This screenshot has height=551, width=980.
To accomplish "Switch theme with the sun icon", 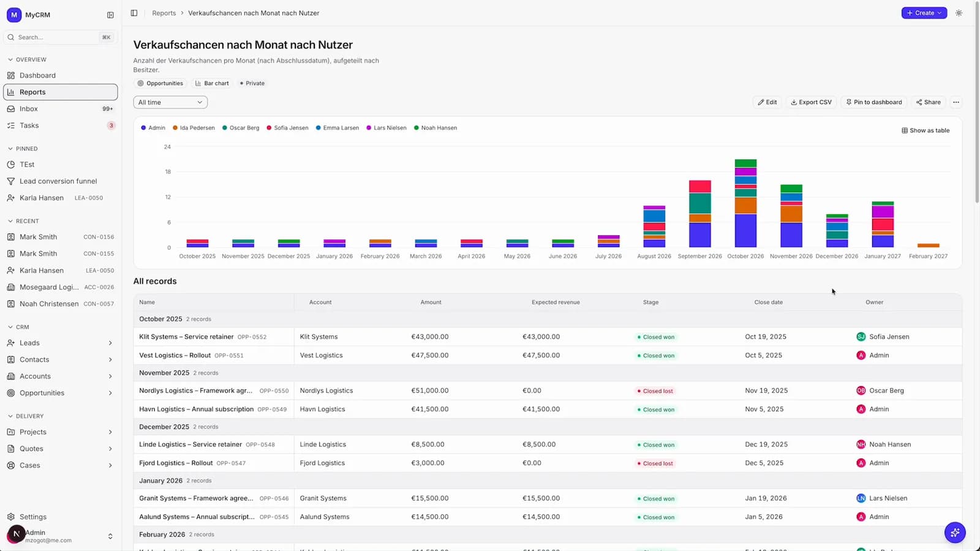I will 959,13.
